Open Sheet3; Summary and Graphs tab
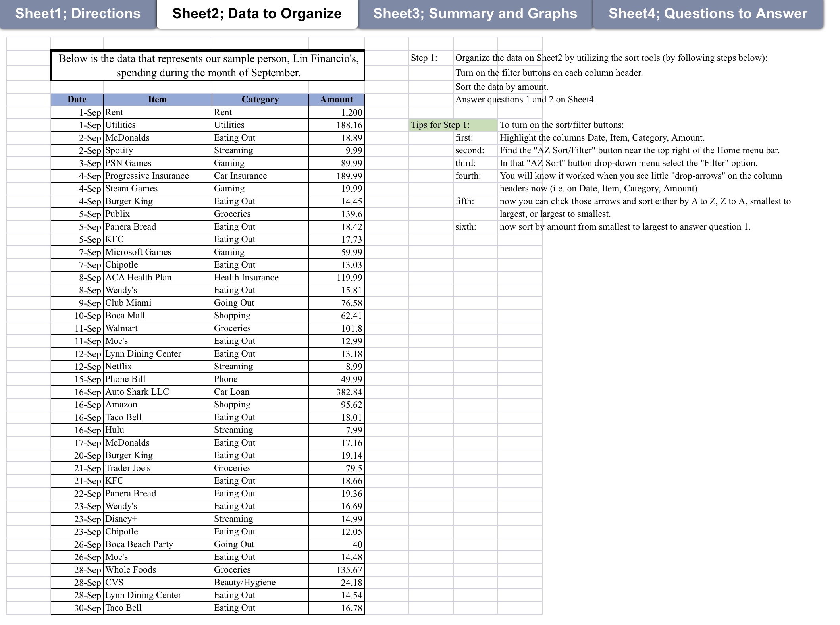This screenshot has height=625, width=840. 475,14
